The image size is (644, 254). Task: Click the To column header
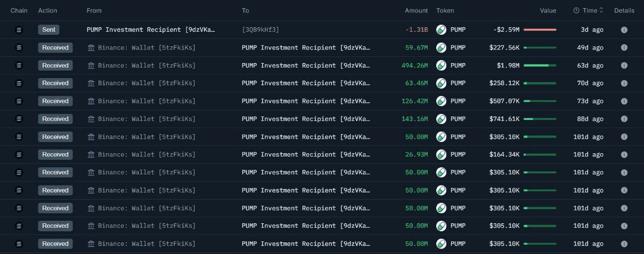pyautogui.click(x=246, y=11)
